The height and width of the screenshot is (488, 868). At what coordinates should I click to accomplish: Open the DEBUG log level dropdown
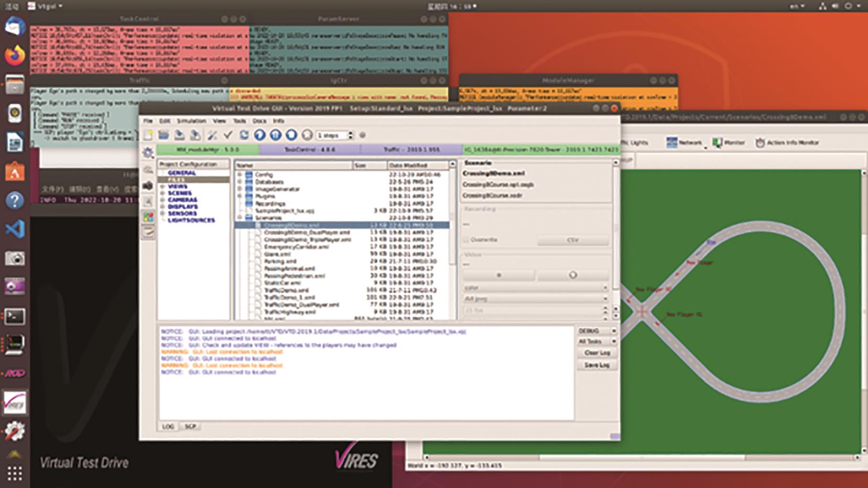point(597,331)
